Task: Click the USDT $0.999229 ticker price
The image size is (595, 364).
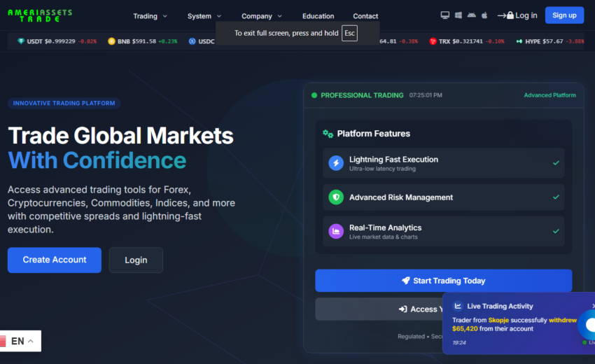Action: click(x=60, y=41)
